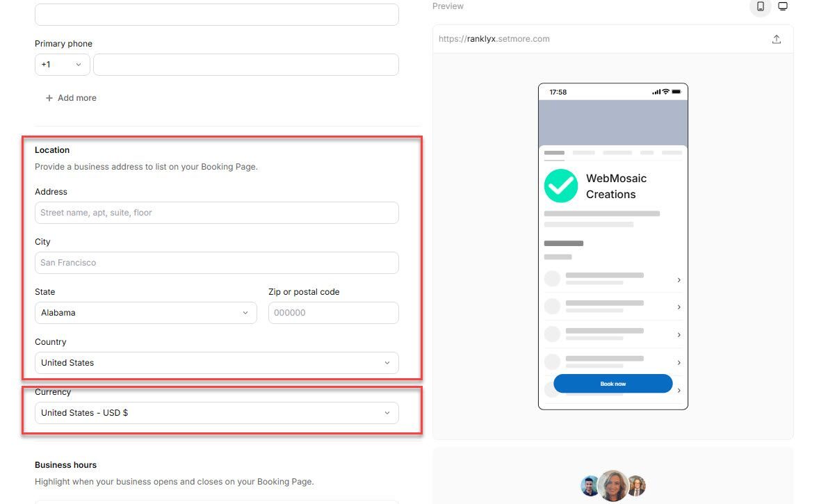Click second service row arrow in preview

point(679,307)
